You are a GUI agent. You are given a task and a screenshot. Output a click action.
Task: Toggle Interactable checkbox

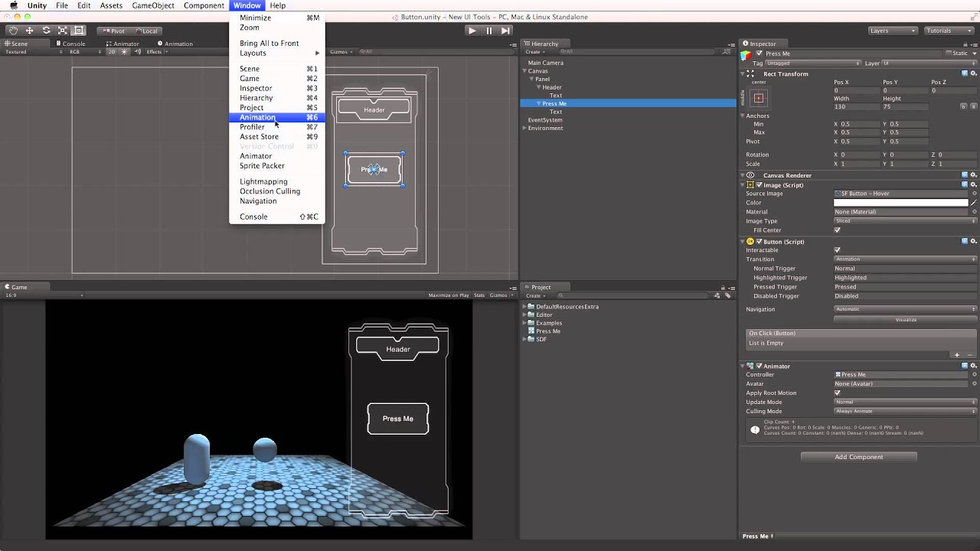click(x=837, y=250)
